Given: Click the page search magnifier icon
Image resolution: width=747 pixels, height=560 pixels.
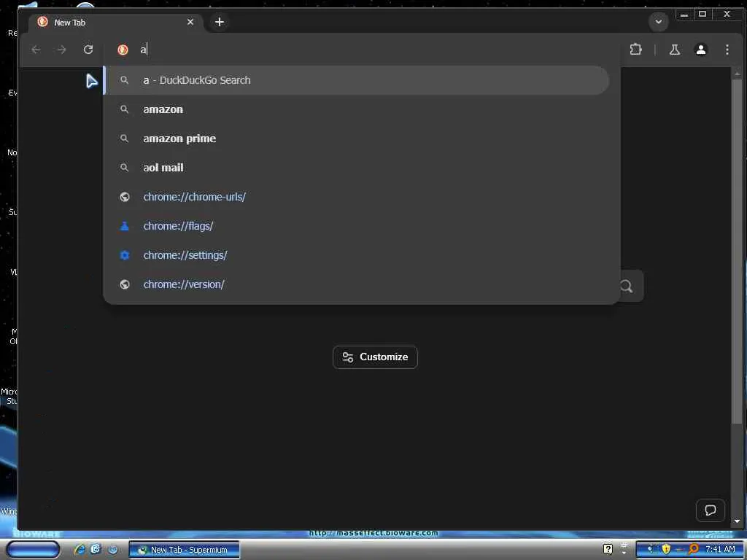Looking at the screenshot, I should 627,286.
